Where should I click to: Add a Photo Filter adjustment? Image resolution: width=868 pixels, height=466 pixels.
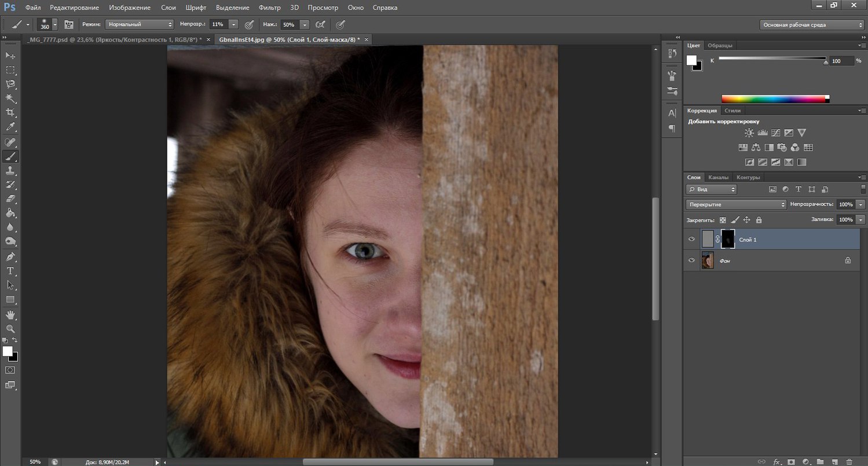tap(782, 148)
